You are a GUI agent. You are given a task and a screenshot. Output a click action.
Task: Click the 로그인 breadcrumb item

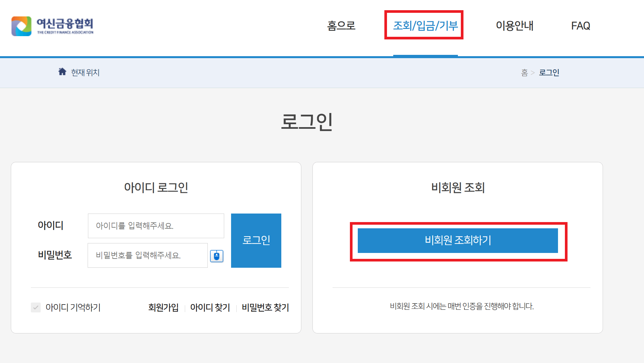549,73
